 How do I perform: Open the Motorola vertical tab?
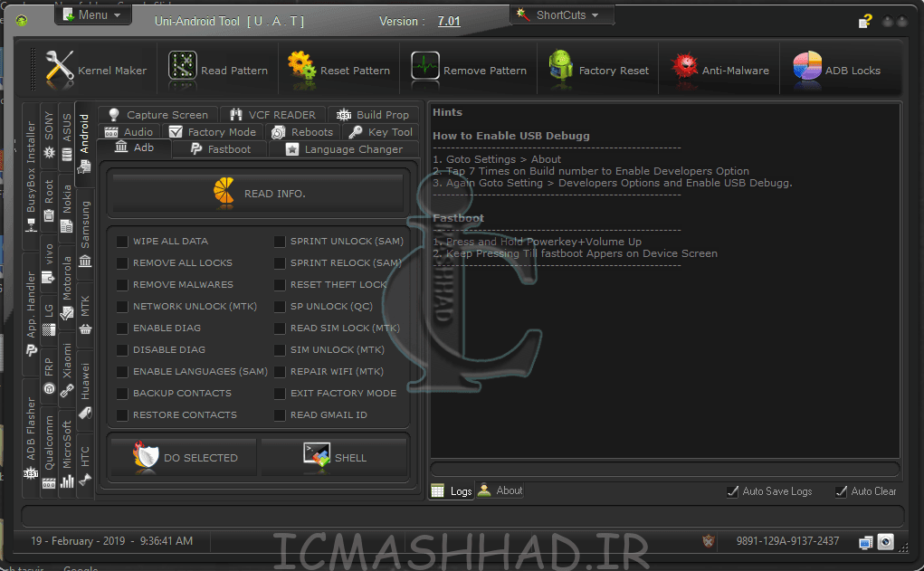[x=67, y=288]
